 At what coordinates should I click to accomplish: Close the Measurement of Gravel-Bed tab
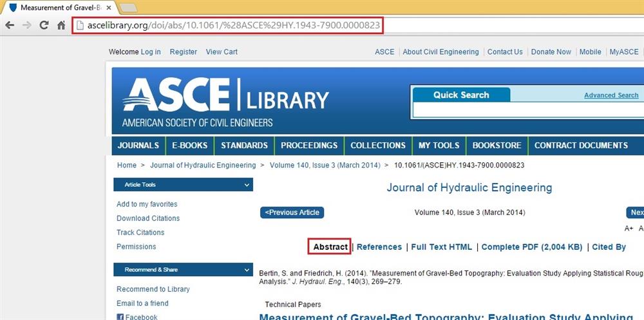(x=109, y=8)
